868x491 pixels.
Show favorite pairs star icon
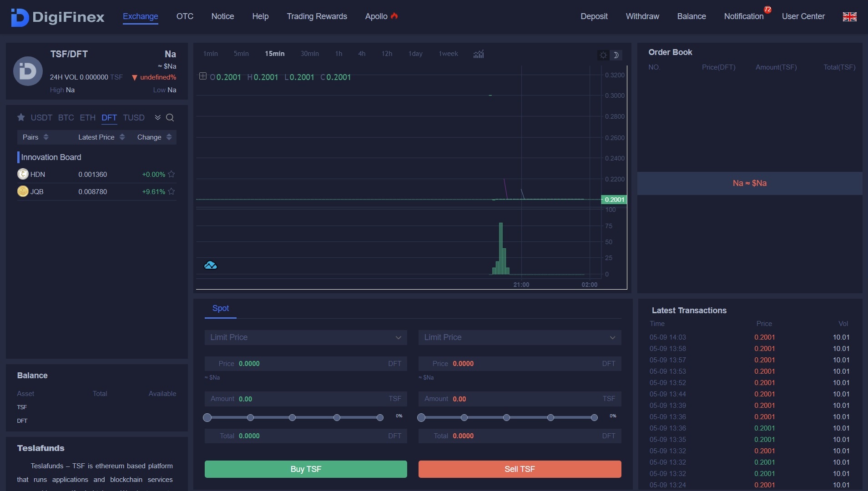click(21, 117)
